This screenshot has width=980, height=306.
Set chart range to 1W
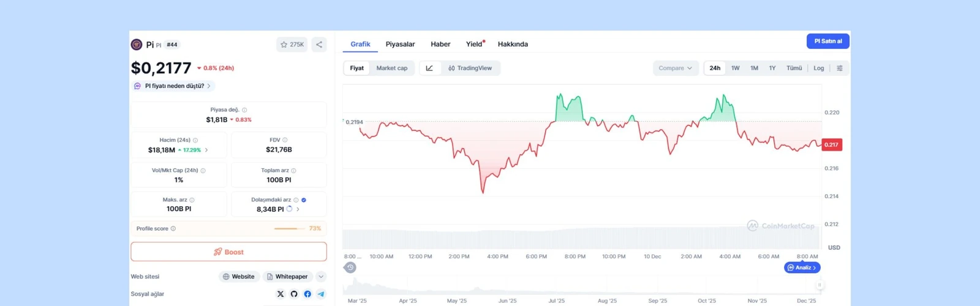tap(736, 68)
